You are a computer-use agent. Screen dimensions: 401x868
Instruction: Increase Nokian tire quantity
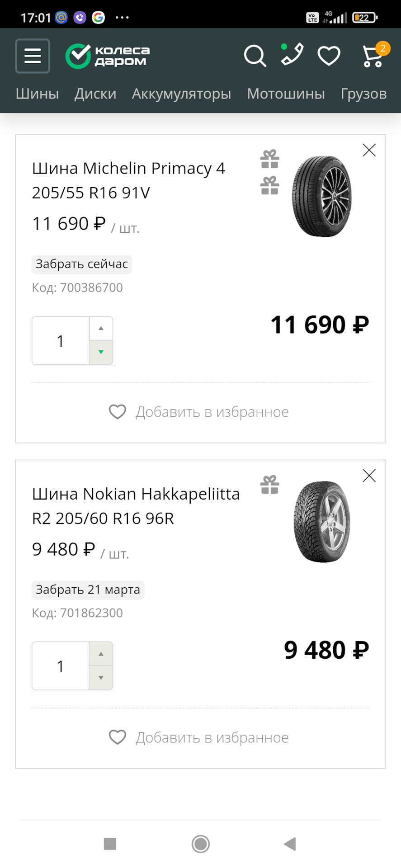[x=101, y=654]
